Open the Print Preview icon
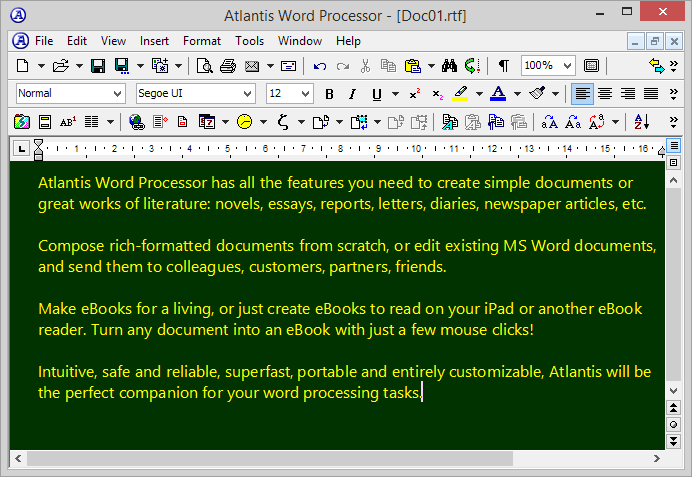The height and width of the screenshot is (477, 692). pos(205,66)
